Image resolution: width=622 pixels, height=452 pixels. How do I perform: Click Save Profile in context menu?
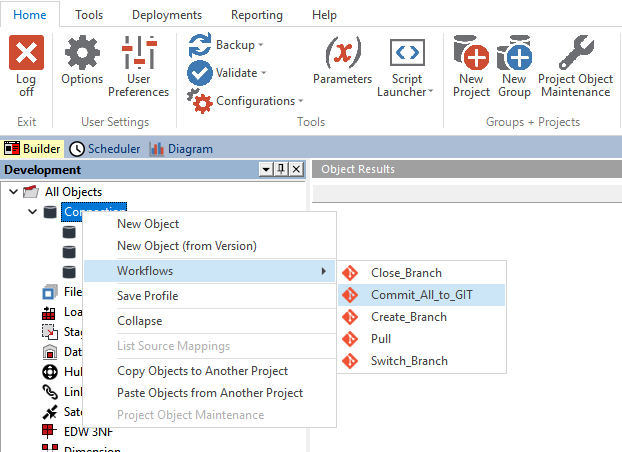pos(147,296)
